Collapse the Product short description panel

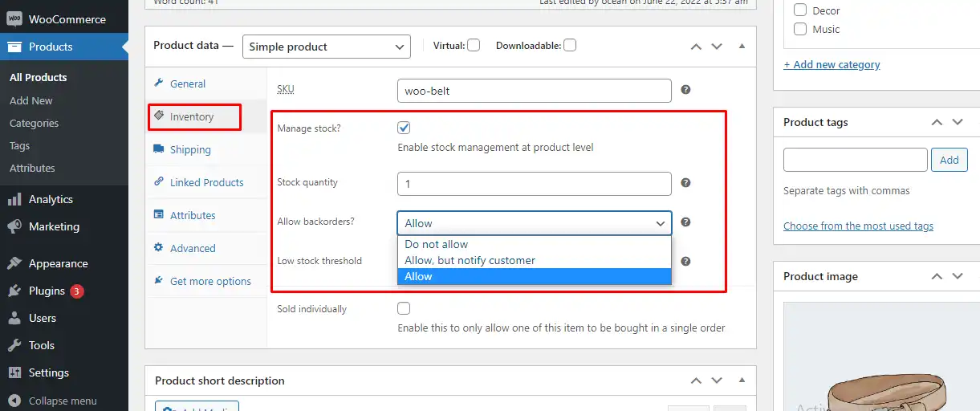(x=742, y=380)
